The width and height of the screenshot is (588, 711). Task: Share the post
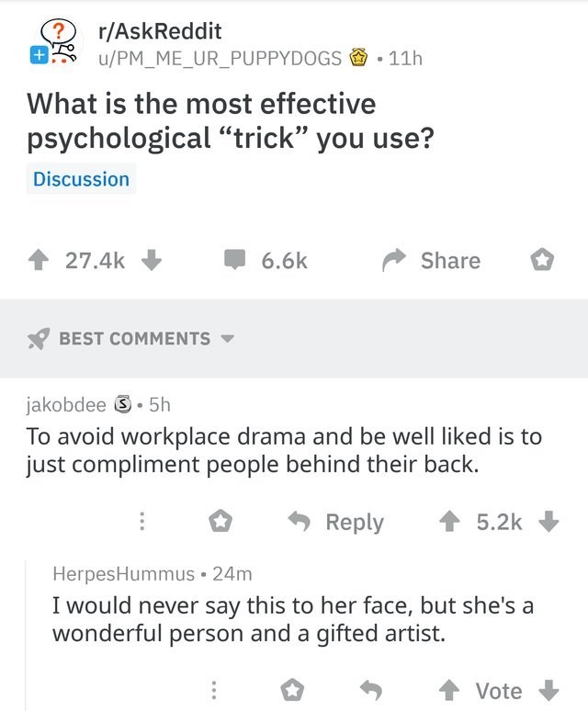[x=431, y=260]
